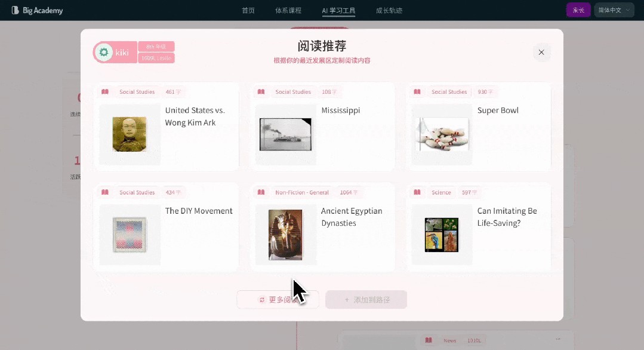This screenshot has height=350, width=644.
Task: Click the book icon on DIY Movement card
Action: (105, 192)
